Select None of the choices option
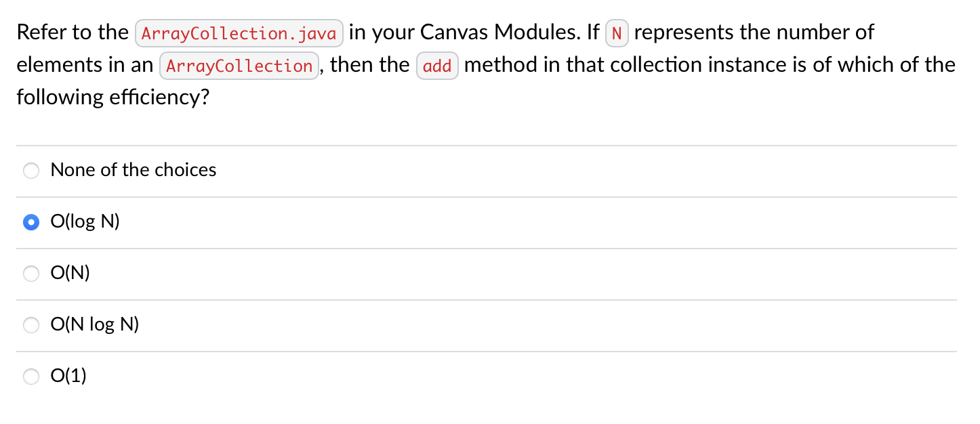 click(31, 171)
